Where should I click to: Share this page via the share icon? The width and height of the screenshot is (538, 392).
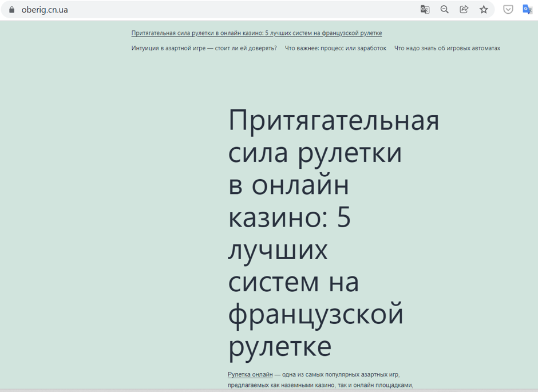coord(464,9)
